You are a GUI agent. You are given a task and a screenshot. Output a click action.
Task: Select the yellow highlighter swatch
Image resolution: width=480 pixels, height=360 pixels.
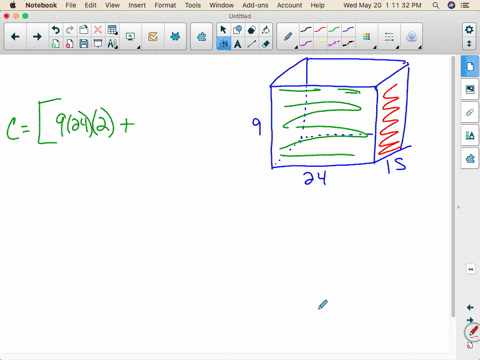pyautogui.click(x=320, y=43)
